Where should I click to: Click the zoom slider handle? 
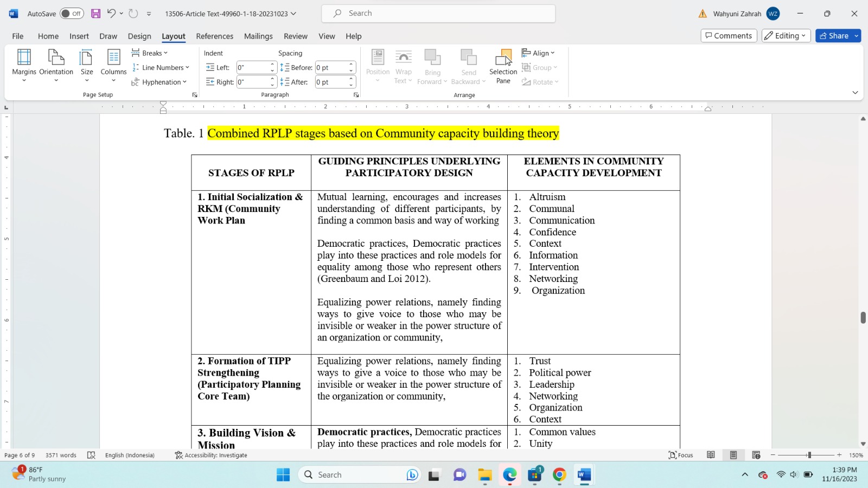coord(809,455)
